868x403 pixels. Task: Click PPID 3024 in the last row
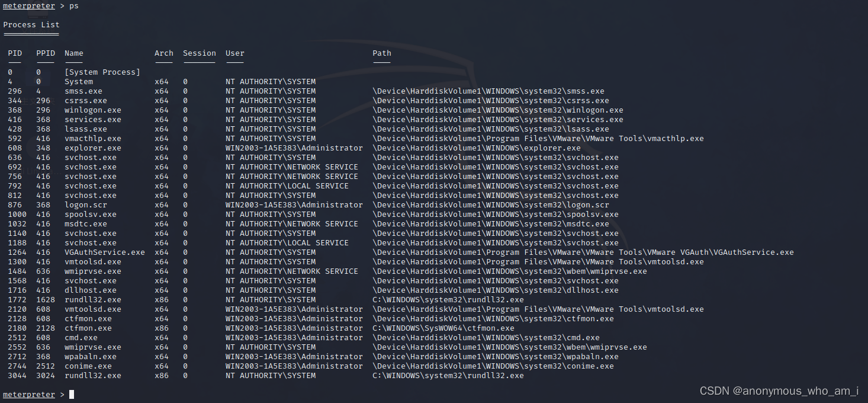pos(46,376)
